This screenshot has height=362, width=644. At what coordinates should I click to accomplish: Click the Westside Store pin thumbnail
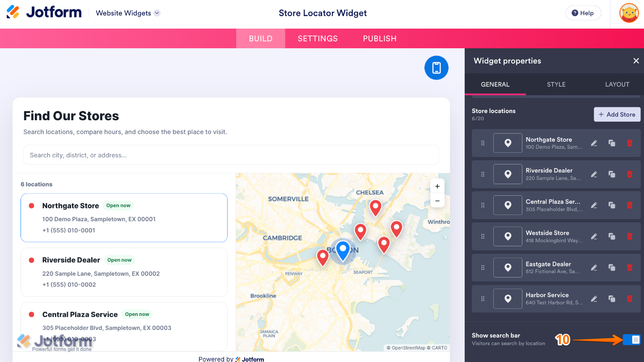[508, 236]
